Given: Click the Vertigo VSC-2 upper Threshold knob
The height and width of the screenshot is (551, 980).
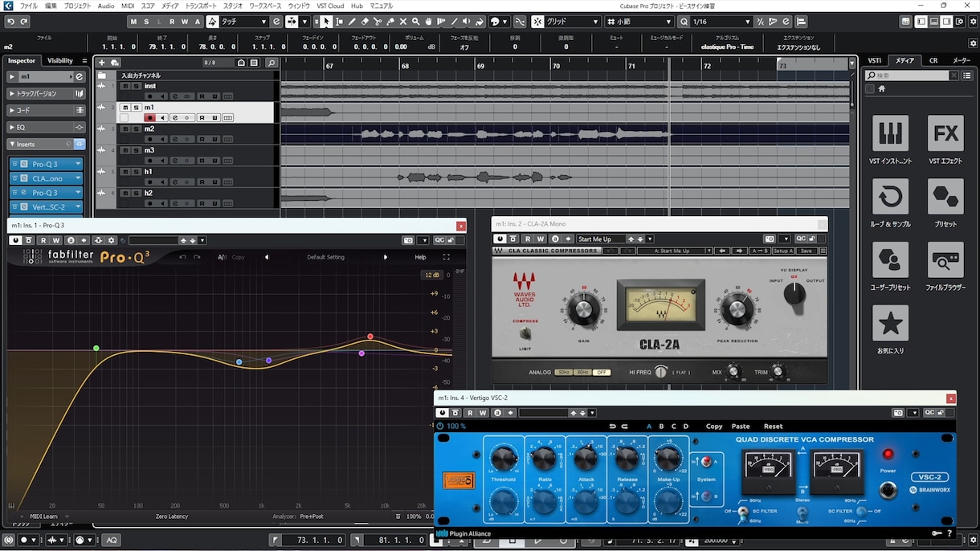Looking at the screenshot, I should pos(503,459).
